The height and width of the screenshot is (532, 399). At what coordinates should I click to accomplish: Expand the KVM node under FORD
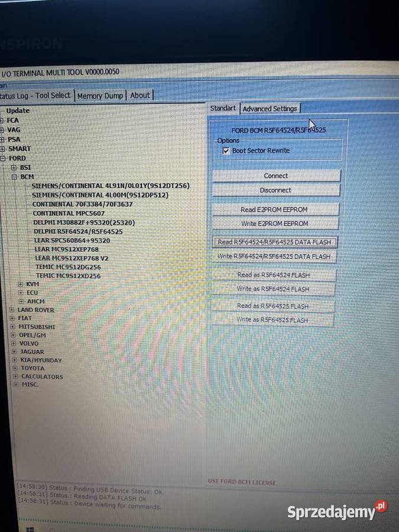(21, 284)
